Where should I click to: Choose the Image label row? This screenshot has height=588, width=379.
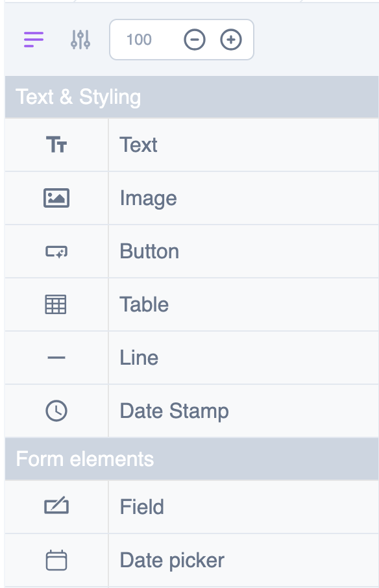(x=243, y=198)
